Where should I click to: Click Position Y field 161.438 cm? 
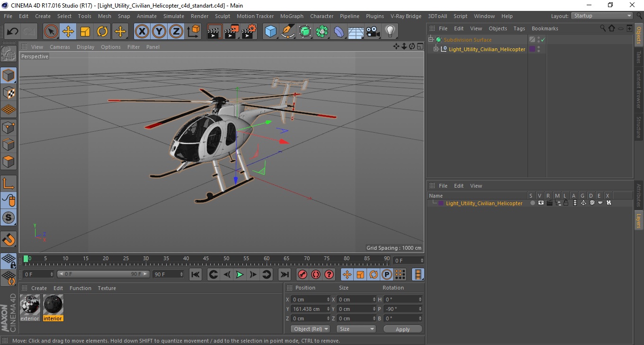(x=311, y=309)
